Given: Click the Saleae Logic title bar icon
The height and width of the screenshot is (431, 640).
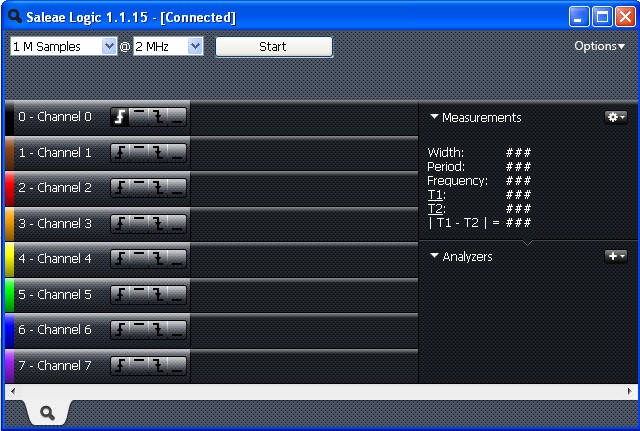Looking at the screenshot, I should tap(15, 16).
